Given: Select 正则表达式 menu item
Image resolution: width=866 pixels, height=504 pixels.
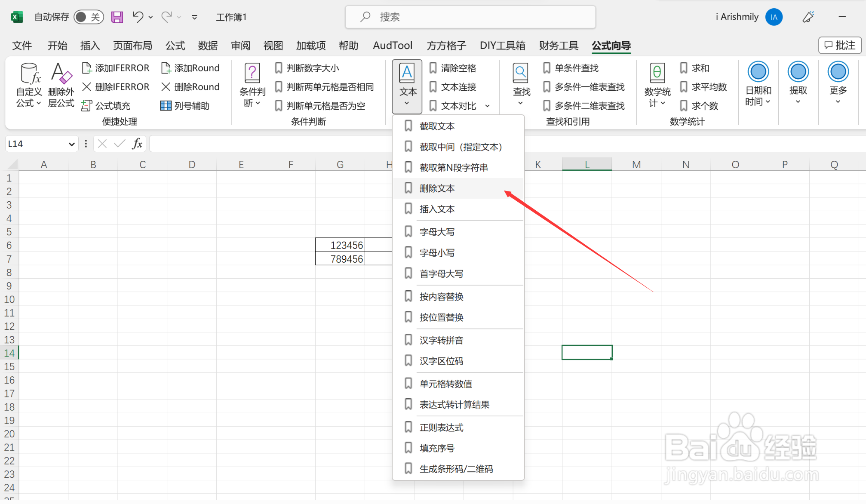Looking at the screenshot, I should (458, 427).
